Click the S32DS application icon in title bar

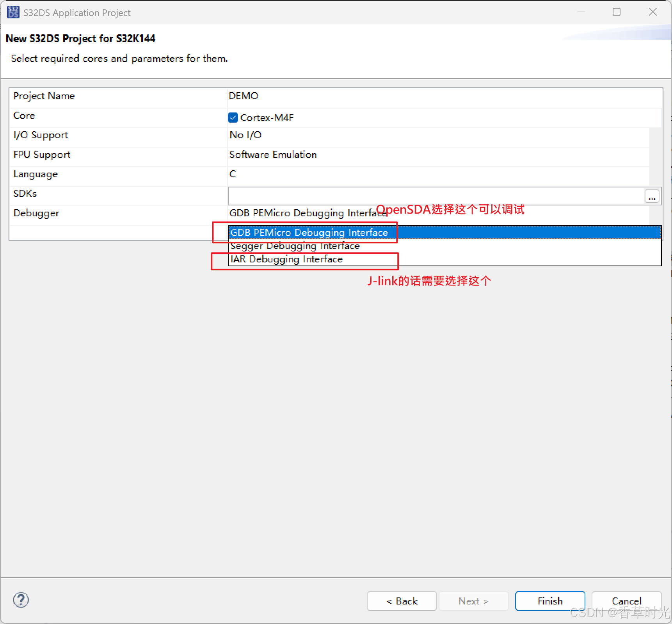(13, 12)
